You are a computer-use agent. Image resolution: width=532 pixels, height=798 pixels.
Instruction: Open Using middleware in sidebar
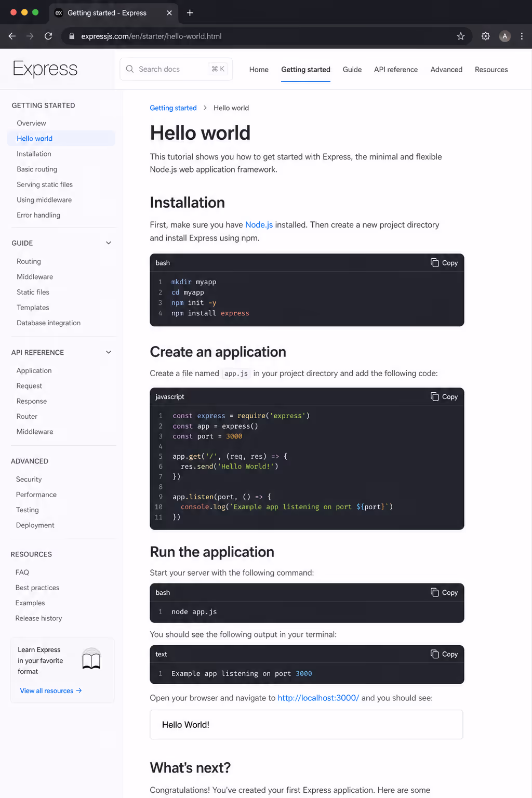pos(44,200)
